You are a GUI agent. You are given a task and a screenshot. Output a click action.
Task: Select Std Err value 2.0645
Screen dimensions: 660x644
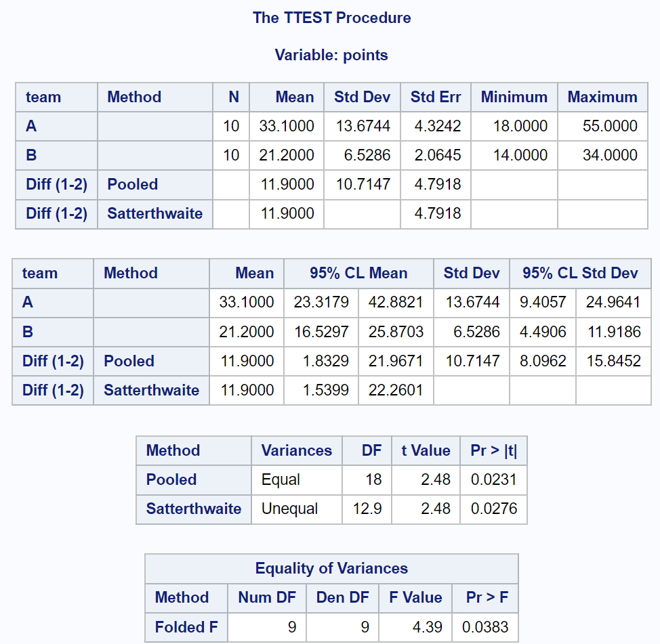coord(437,155)
